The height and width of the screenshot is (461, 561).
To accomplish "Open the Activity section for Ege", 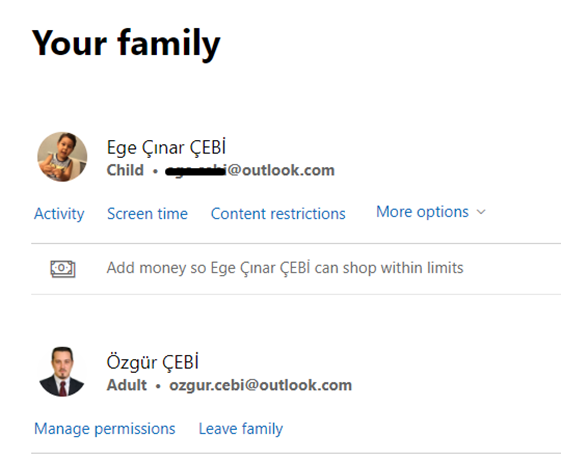I will [59, 214].
